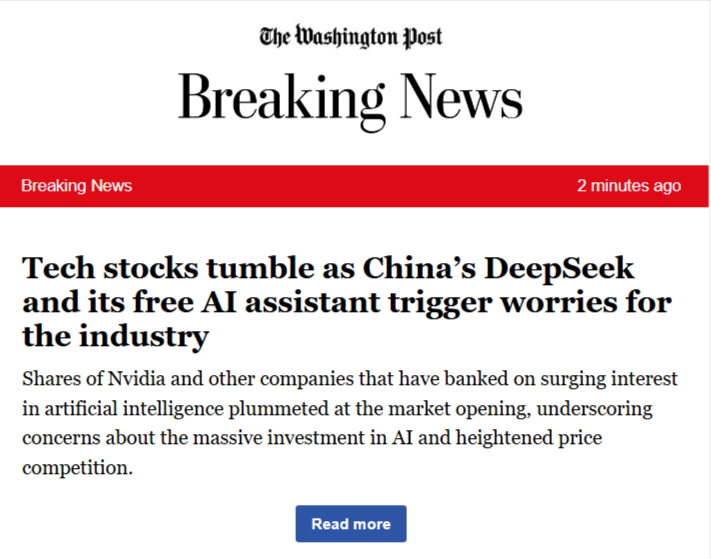The image size is (711, 559).
Task: Open the Read more button
Action: 351,524
